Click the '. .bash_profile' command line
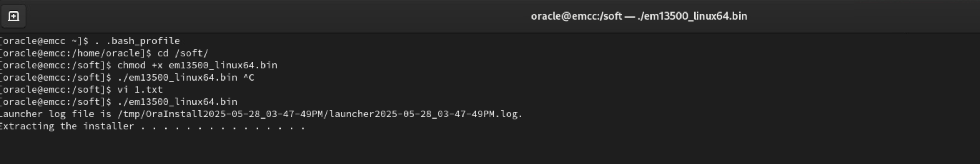Image resolution: width=980 pixels, height=164 pixels. tap(137, 41)
